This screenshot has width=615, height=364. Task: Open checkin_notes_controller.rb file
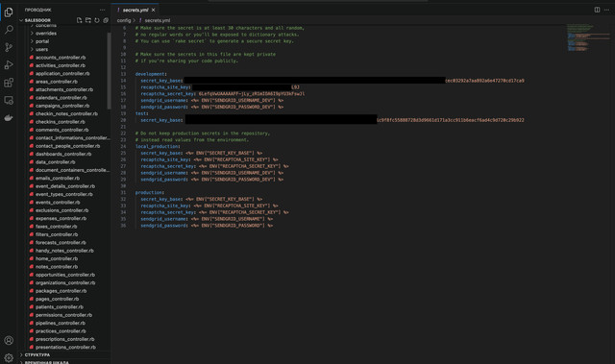(66, 113)
